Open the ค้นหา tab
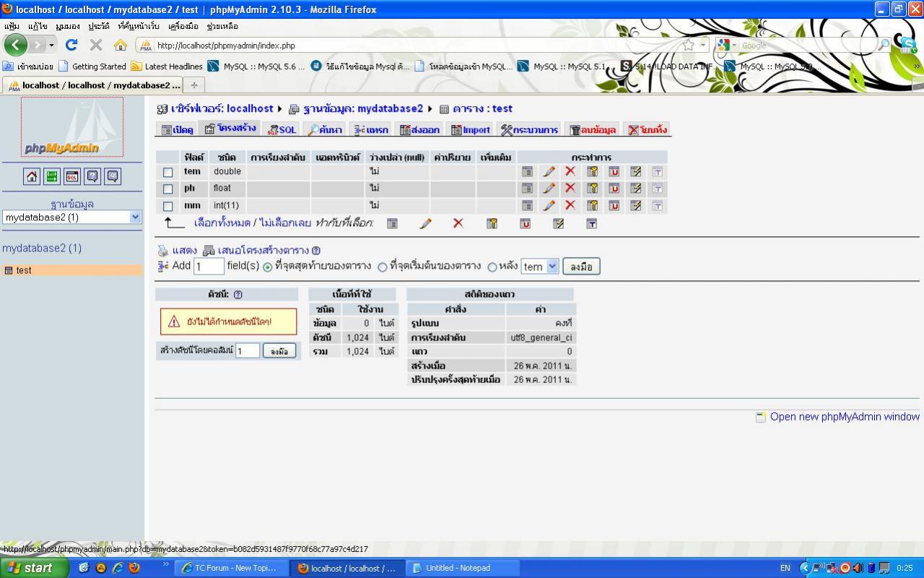The image size is (924, 578). coord(325,130)
